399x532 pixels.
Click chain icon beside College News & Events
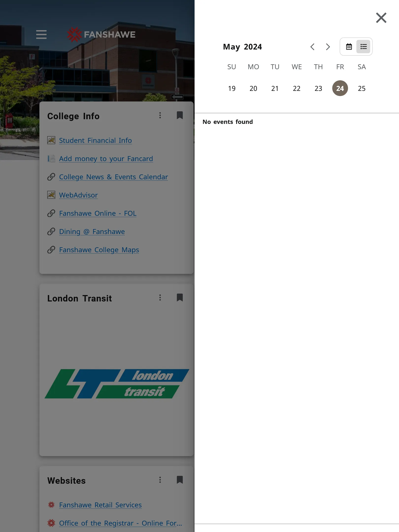tap(51, 177)
